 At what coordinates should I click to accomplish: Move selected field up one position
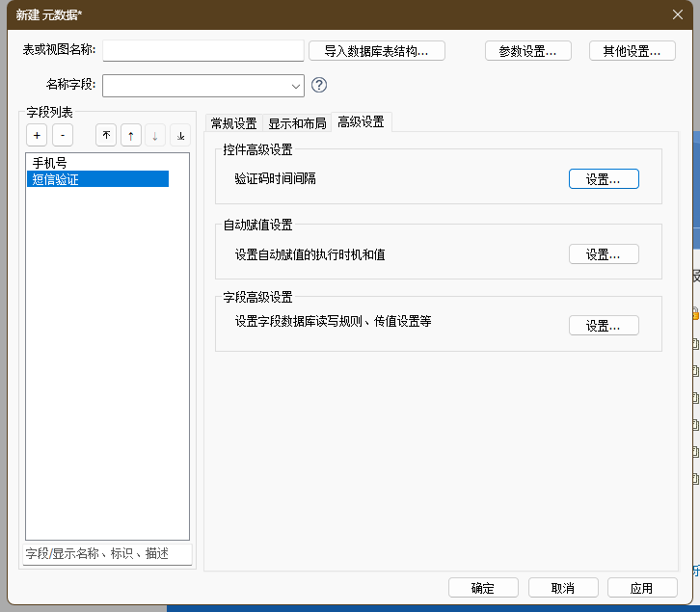pyautogui.click(x=131, y=136)
